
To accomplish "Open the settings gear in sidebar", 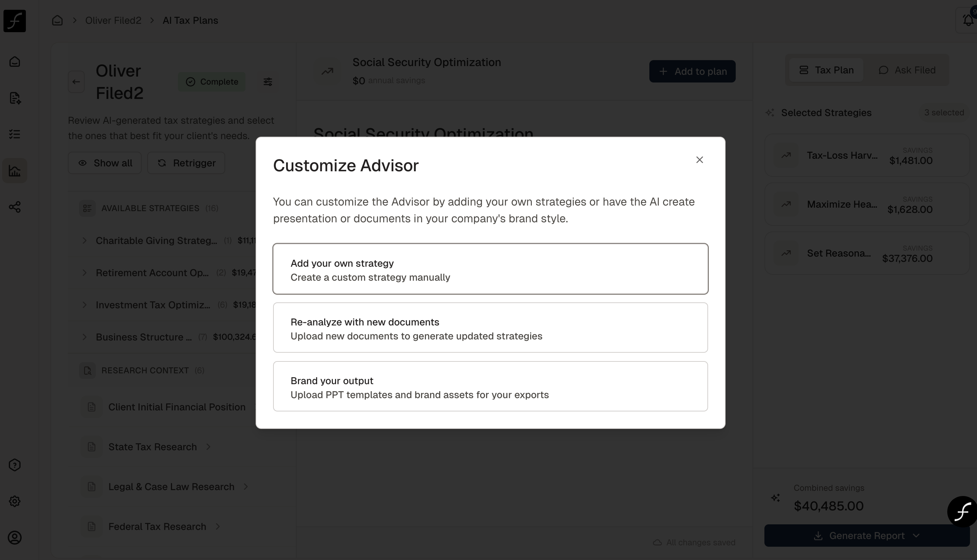I will coord(15,501).
